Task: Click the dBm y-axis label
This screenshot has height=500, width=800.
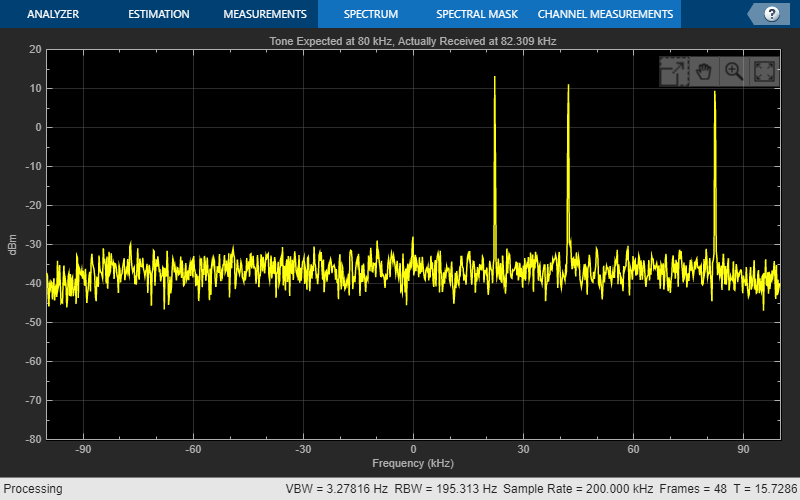Action: click(12, 243)
